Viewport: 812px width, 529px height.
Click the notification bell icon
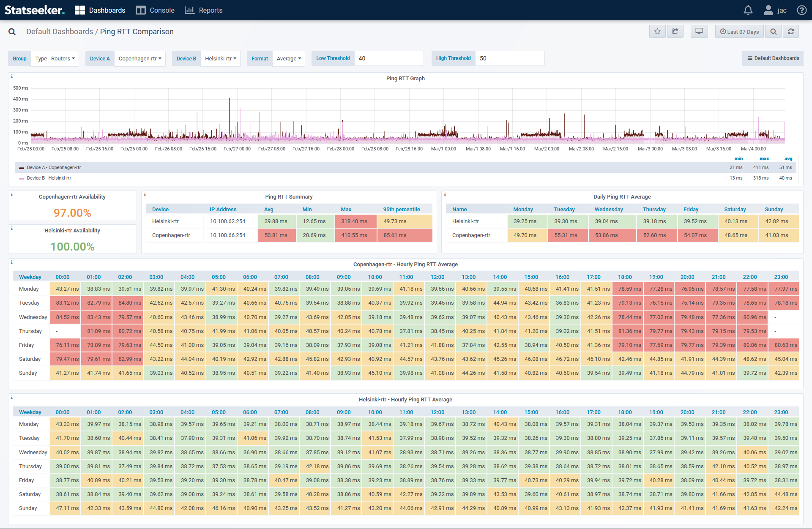point(748,10)
